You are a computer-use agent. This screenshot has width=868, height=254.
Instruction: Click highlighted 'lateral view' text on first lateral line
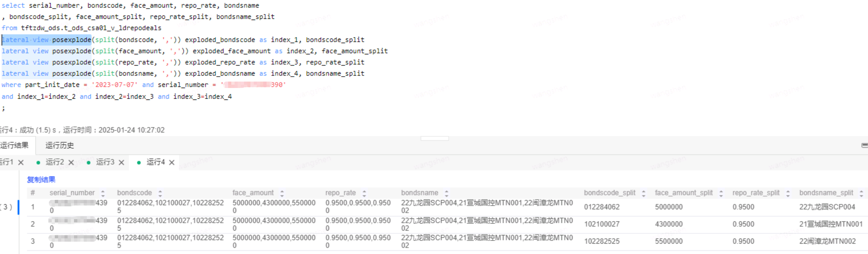25,40
